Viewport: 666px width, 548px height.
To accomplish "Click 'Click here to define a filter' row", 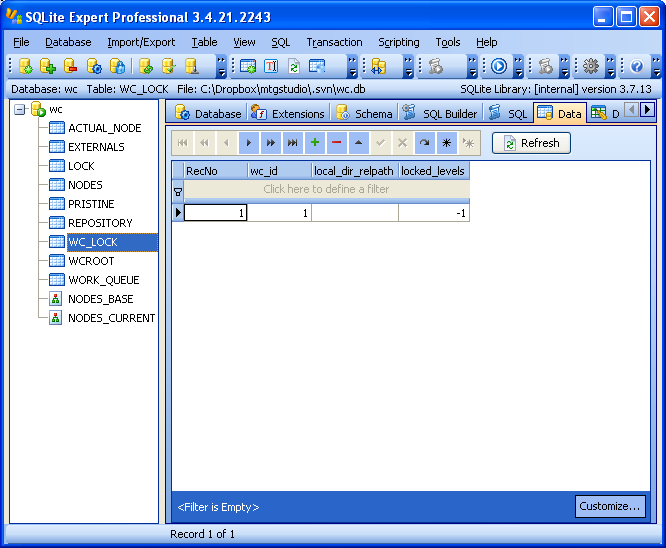I will point(326,189).
